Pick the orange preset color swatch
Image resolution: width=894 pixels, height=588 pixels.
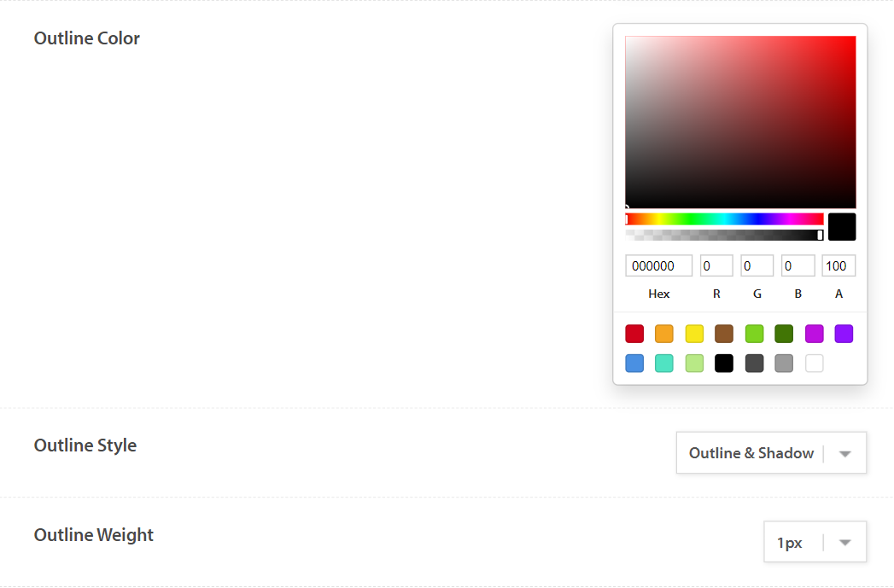coord(663,334)
